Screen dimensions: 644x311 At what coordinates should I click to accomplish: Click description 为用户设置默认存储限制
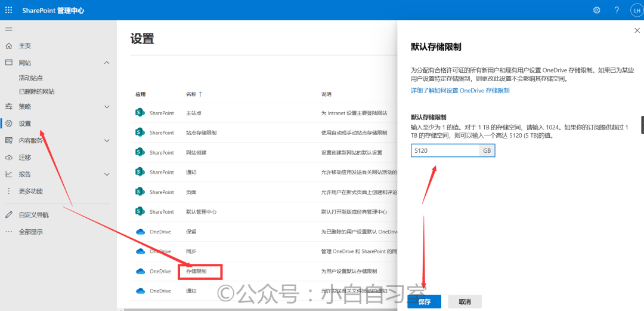click(x=349, y=272)
